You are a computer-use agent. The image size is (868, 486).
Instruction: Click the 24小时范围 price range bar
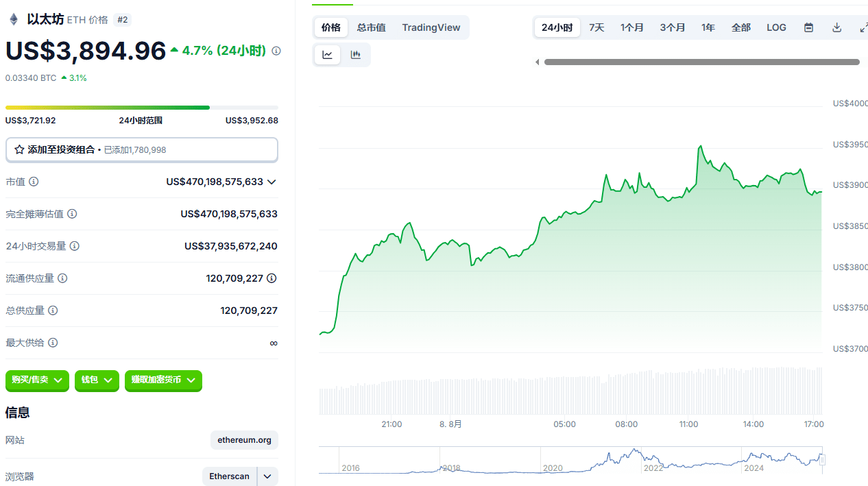click(x=142, y=108)
